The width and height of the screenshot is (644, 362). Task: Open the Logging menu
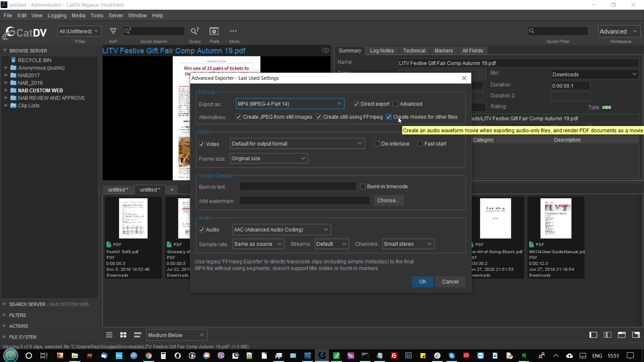[x=57, y=15]
